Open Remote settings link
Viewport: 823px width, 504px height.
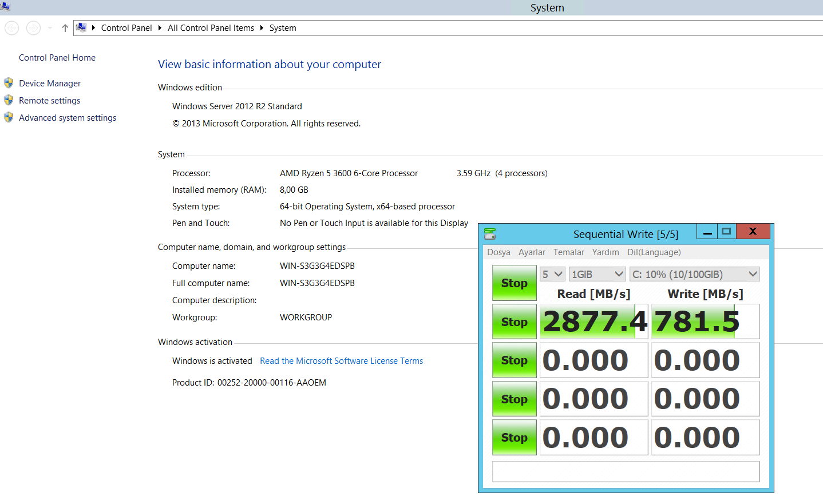pyautogui.click(x=50, y=101)
